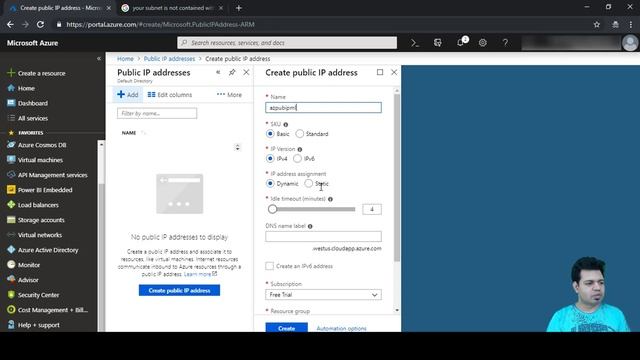Open the directory and subscription filter icon
Screen dimensions: 640x360
point(438,42)
